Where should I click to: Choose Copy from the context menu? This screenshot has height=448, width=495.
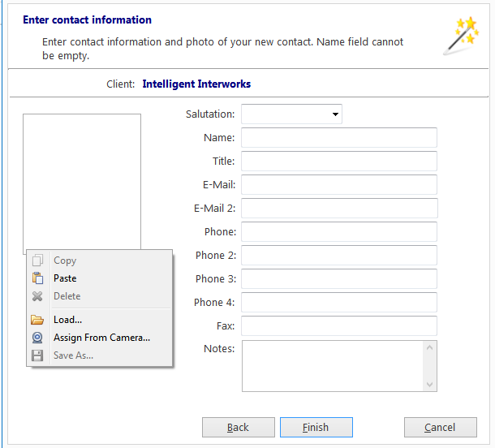[x=100, y=261]
